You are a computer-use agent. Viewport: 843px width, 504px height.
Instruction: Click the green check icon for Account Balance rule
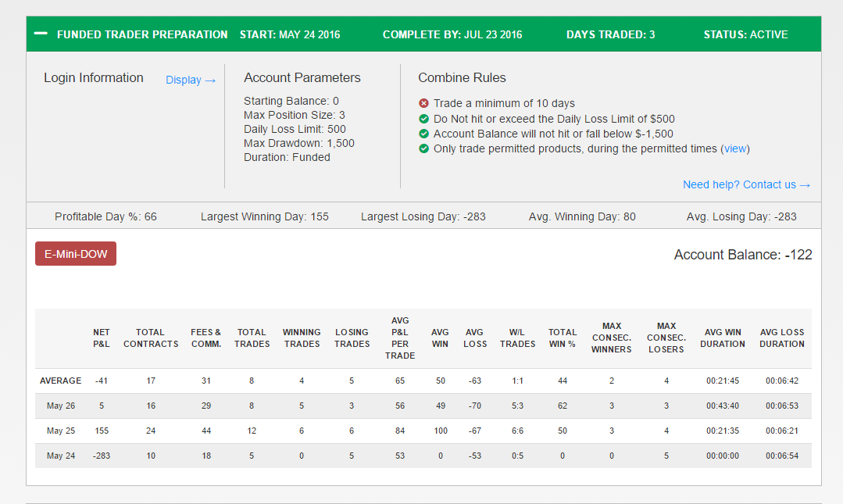tap(423, 134)
